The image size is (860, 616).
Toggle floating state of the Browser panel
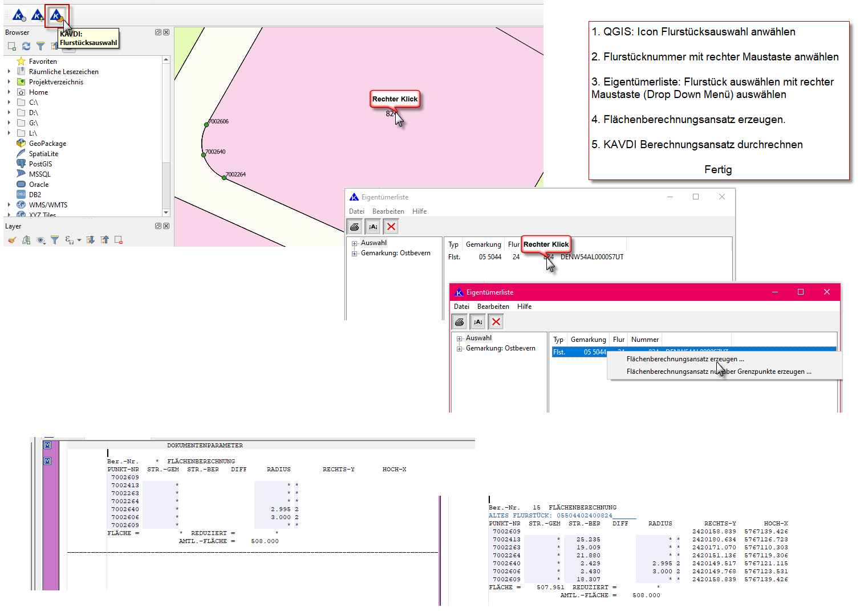158,32
